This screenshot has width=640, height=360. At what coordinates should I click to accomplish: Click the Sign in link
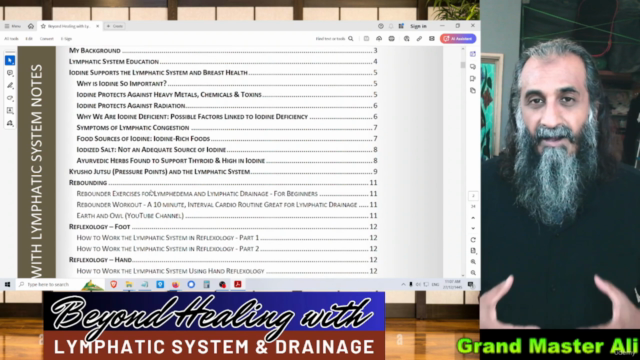click(418, 26)
